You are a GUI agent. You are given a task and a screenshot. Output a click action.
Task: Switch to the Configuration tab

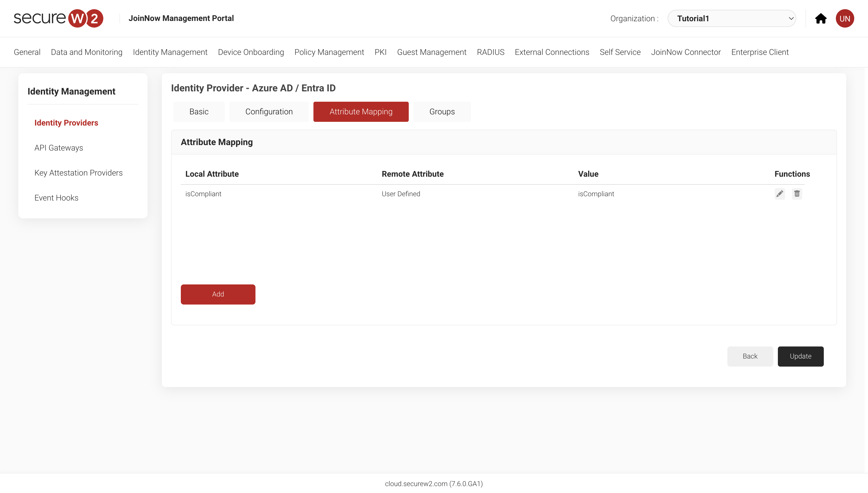click(x=269, y=111)
